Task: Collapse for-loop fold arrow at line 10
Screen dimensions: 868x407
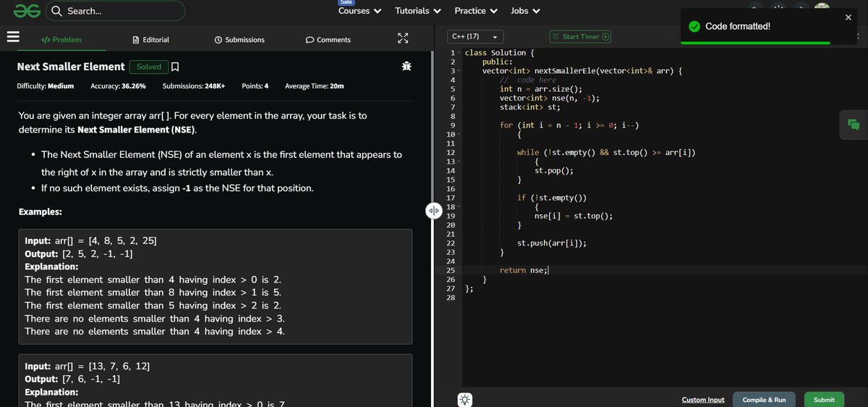Action: [x=459, y=135]
